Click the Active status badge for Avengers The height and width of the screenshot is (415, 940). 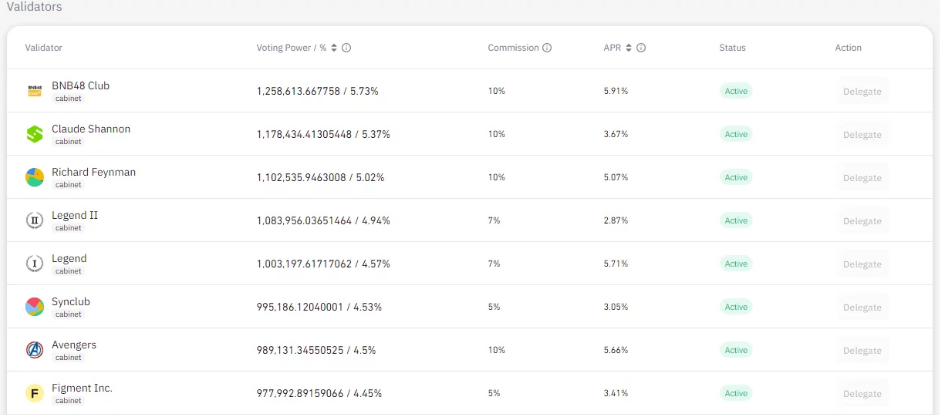(736, 350)
